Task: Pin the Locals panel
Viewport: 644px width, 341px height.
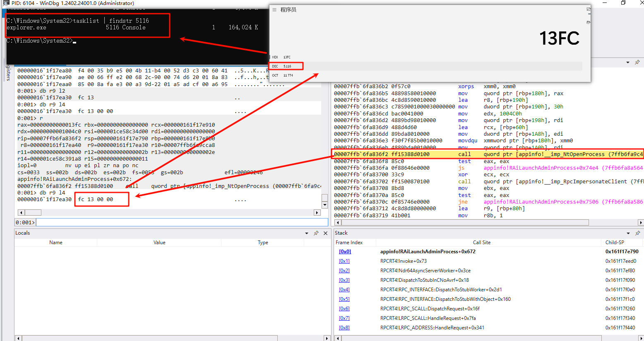Action: 316,233
